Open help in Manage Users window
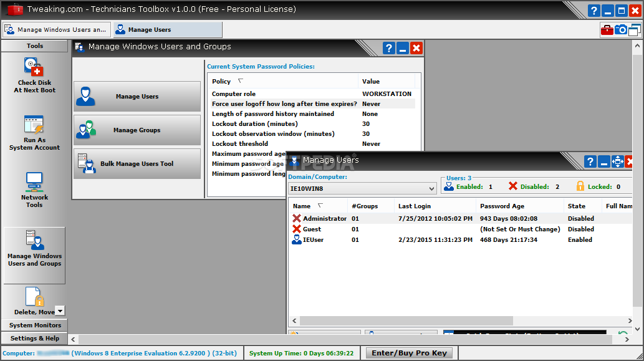The width and height of the screenshot is (644, 361). pos(590,162)
